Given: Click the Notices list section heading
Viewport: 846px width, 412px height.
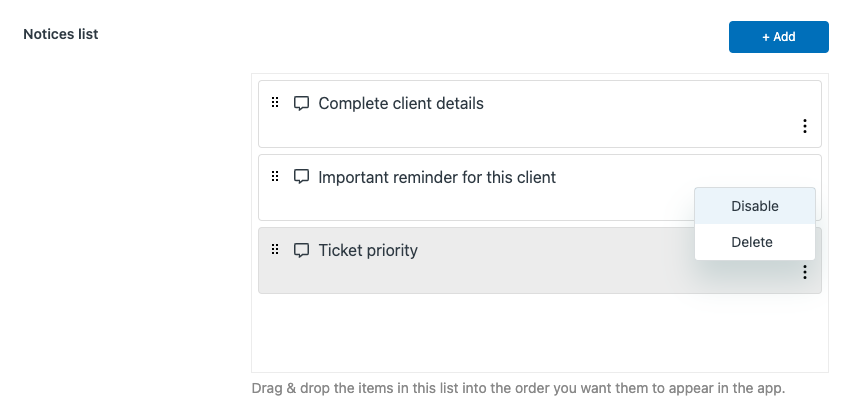Looking at the screenshot, I should [60, 34].
